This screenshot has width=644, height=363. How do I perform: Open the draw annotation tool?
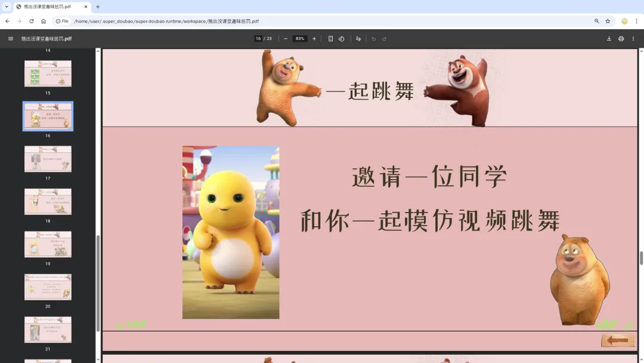pos(358,39)
